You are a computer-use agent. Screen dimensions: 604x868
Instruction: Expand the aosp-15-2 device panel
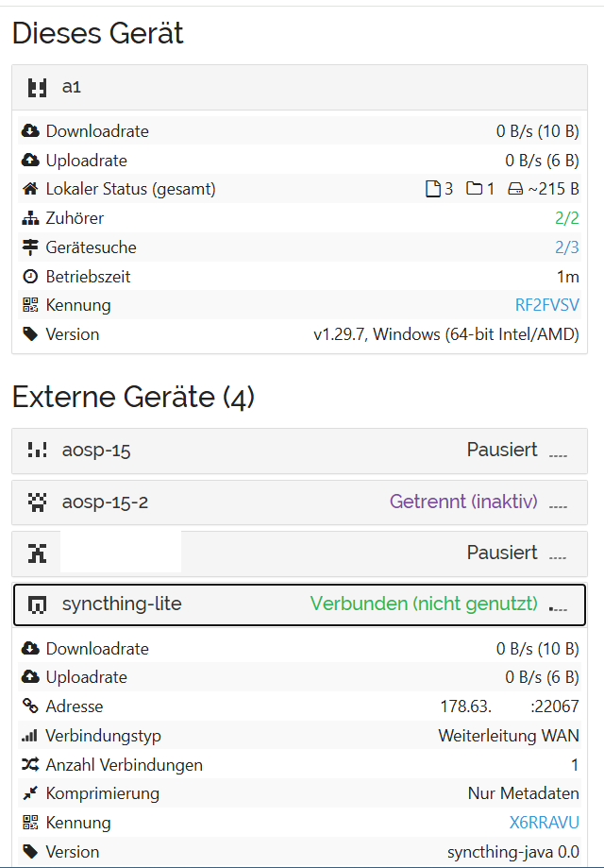tap(299, 502)
